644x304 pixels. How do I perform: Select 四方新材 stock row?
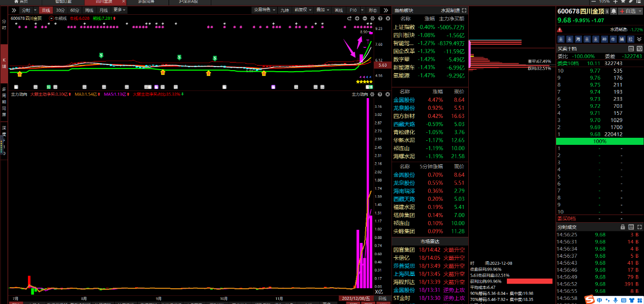(429, 116)
